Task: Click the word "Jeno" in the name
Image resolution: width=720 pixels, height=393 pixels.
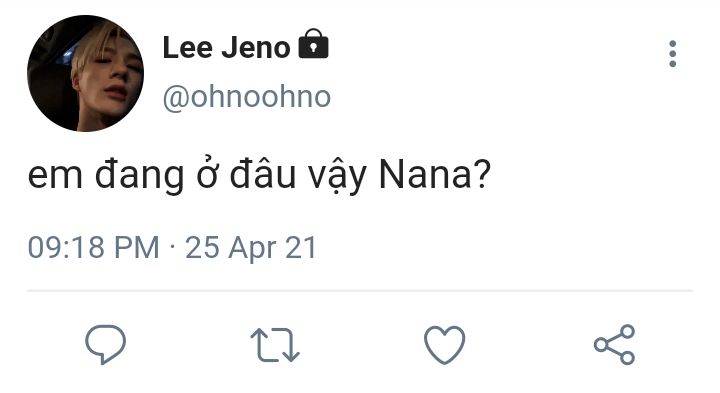Action: (255, 48)
